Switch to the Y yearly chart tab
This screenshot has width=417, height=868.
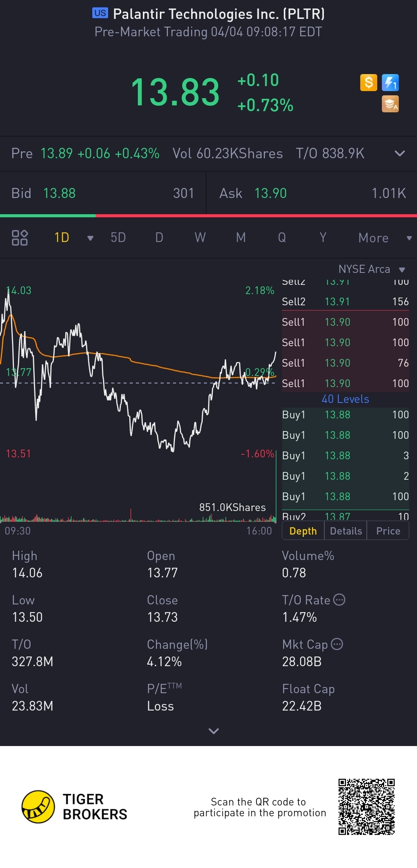[323, 237]
